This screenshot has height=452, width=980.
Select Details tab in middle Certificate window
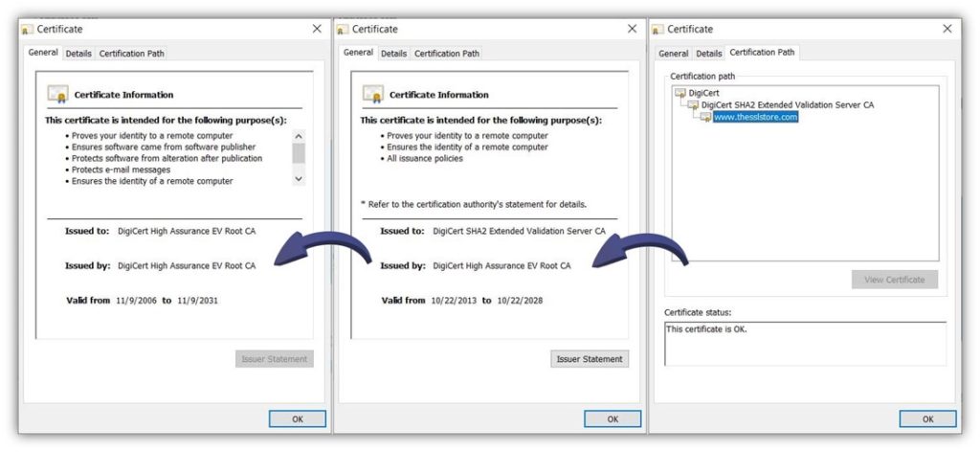click(x=393, y=54)
